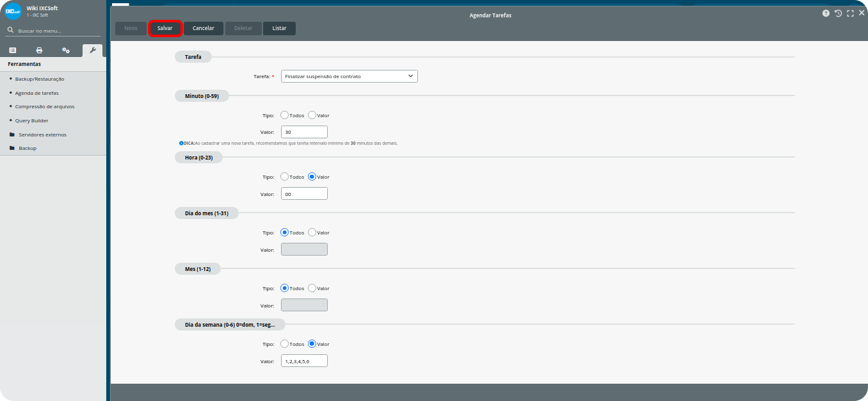Select Valor radio under Mes

[312, 288]
